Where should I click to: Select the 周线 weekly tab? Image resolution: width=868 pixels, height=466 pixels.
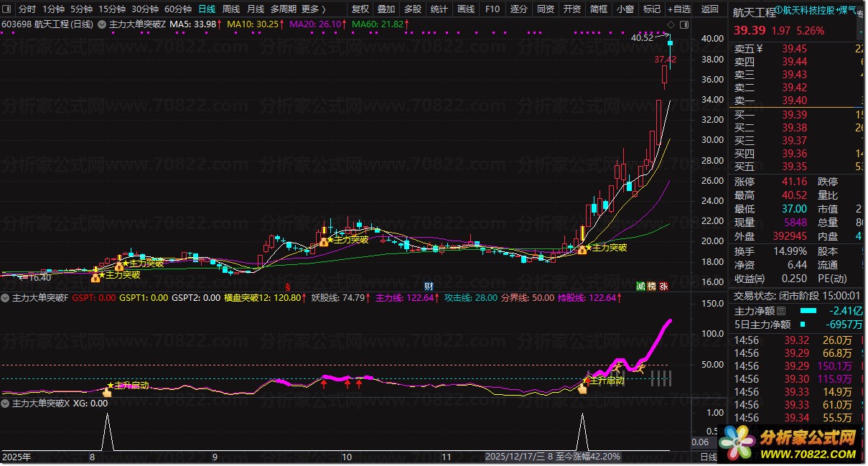[231, 9]
